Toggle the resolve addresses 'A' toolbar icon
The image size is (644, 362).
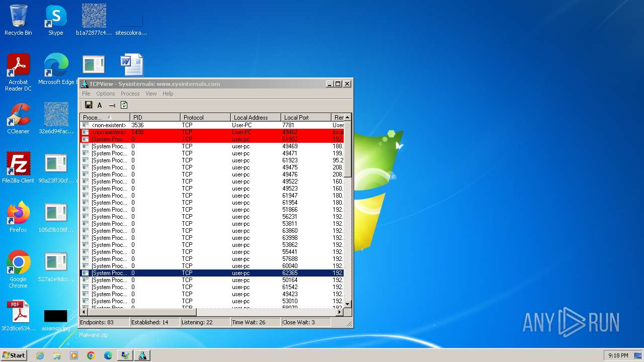pos(100,105)
